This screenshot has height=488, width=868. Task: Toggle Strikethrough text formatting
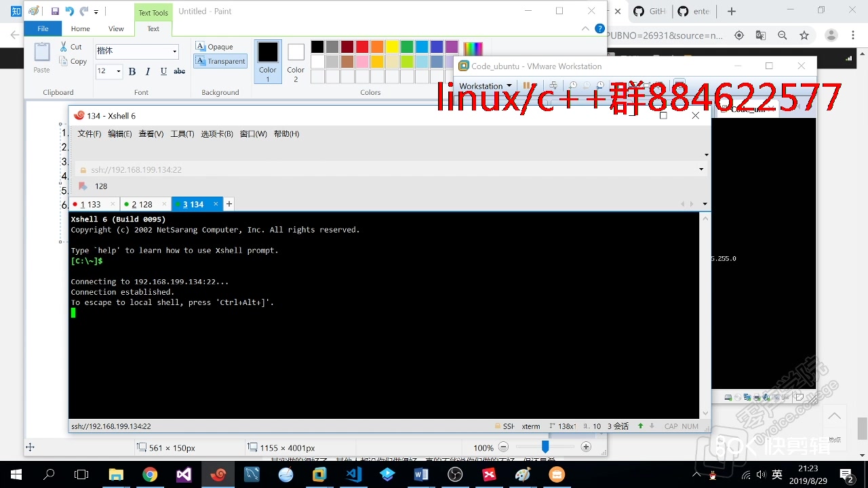[179, 71]
